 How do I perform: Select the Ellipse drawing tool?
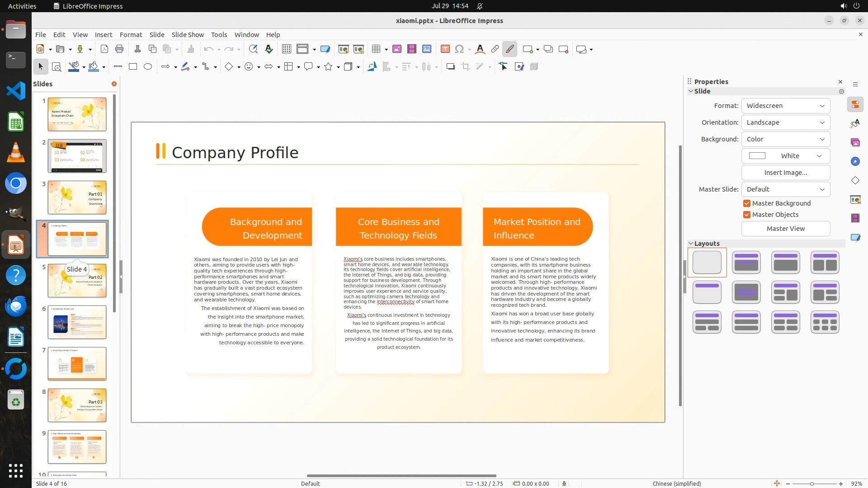[148, 67]
